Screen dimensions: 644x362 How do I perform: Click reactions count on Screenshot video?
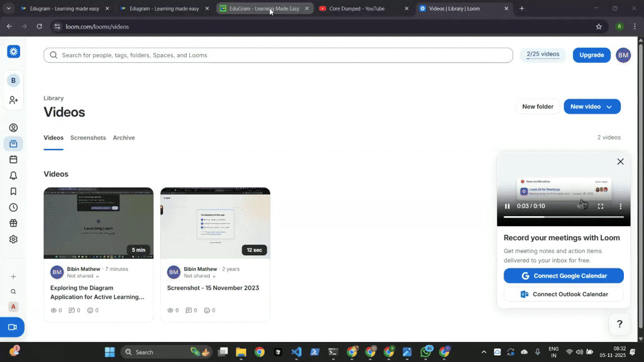coord(209,310)
